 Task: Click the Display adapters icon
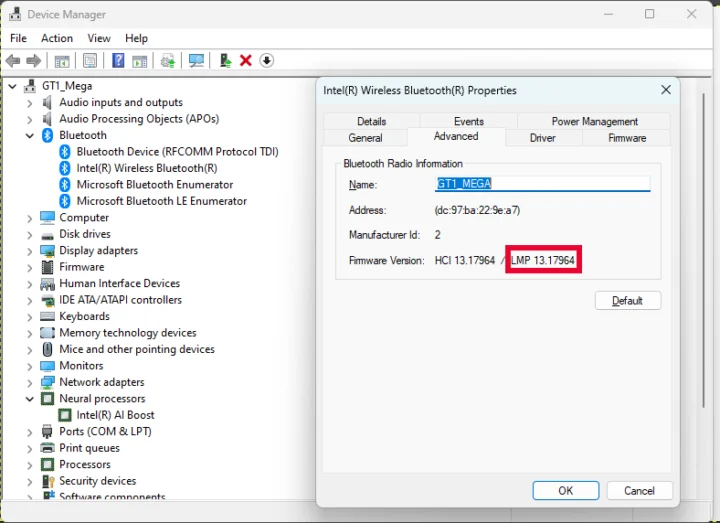(x=47, y=251)
